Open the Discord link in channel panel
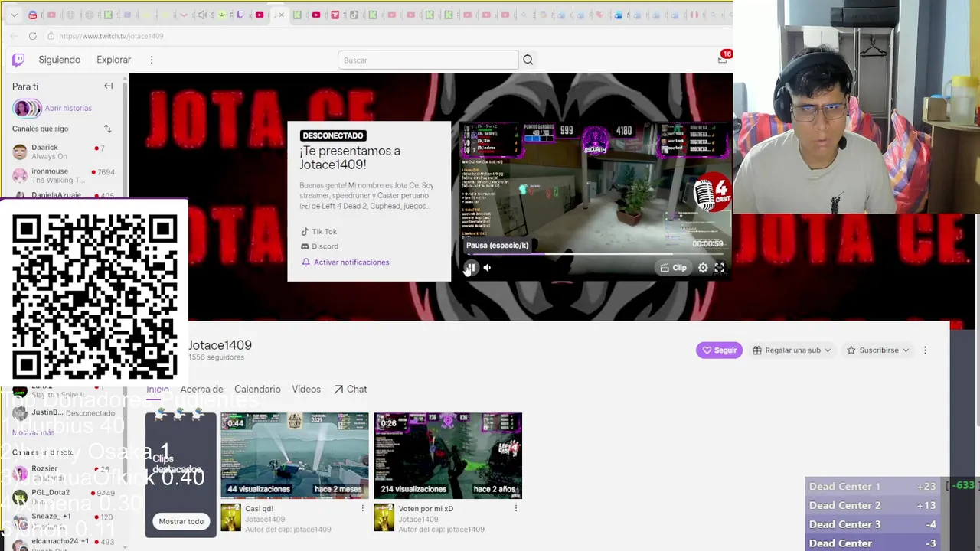 pos(319,246)
